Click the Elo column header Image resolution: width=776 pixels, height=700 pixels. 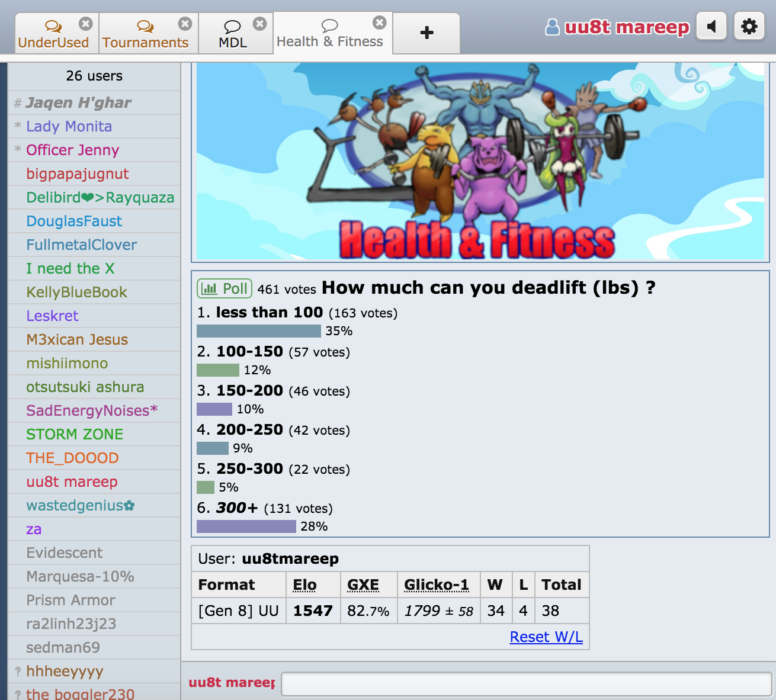(x=304, y=585)
